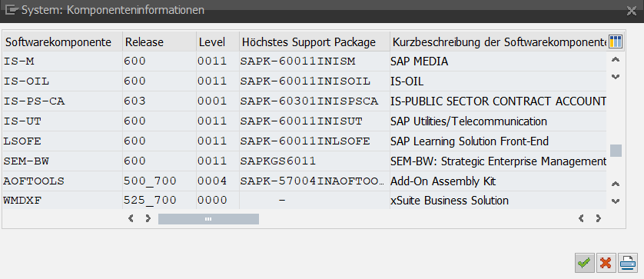Screen dimensions: 644x279
Task: Select the WMDXF component cell
Action: coord(62,200)
